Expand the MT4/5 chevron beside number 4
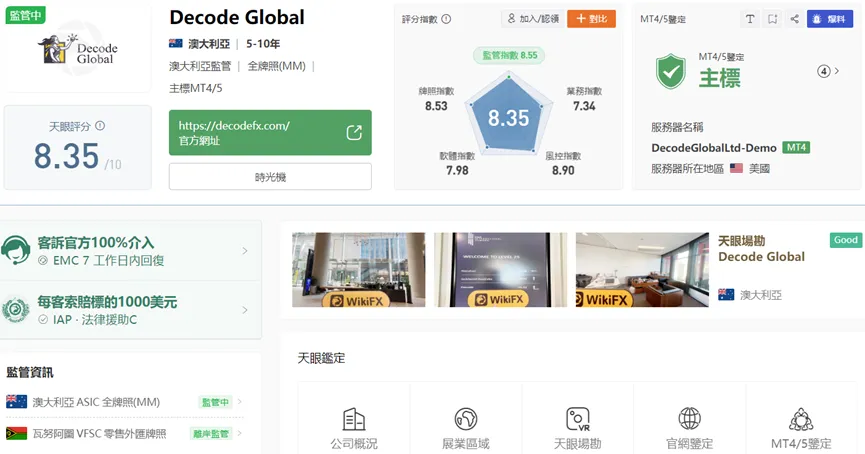Screen dimensions: 865x454 coord(837,71)
